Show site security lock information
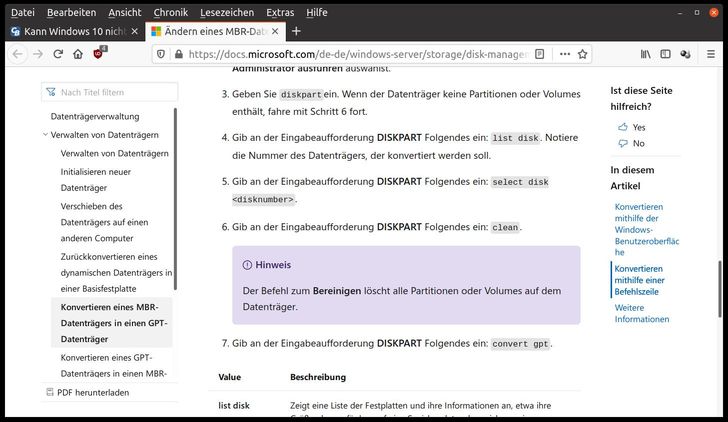 click(179, 54)
